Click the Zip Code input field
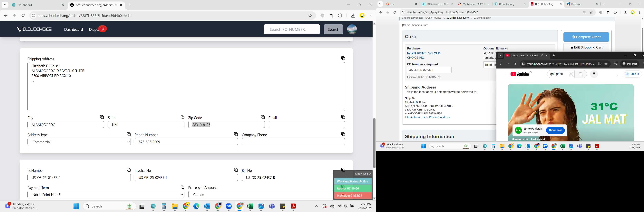Viewport: 644px width, 212px height. pyautogui.click(x=226, y=125)
